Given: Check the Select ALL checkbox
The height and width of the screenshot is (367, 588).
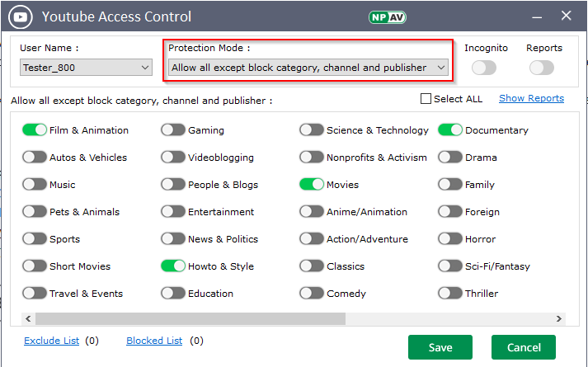Looking at the screenshot, I should [x=426, y=99].
